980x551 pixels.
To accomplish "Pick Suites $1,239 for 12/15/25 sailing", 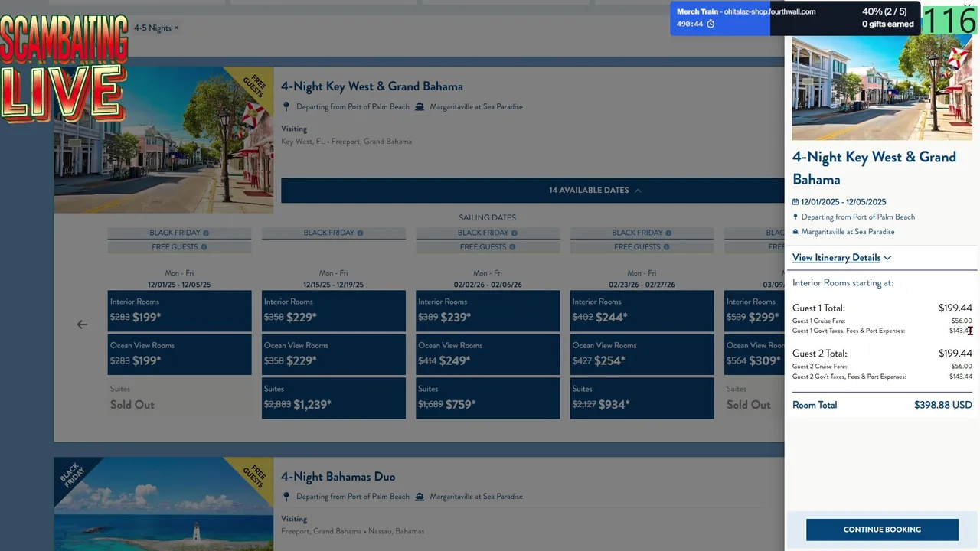I will click(x=334, y=398).
